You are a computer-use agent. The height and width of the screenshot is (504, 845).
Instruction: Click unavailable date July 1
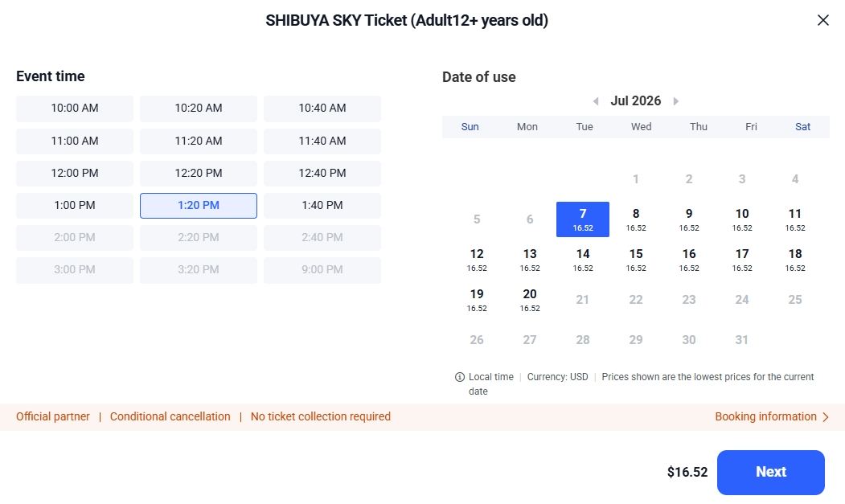tap(636, 179)
